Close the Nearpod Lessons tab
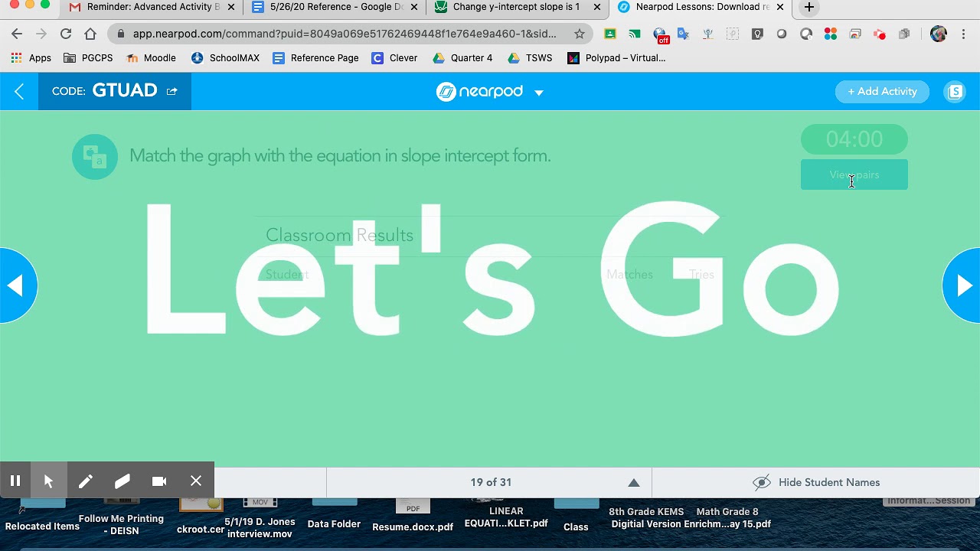This screenshot has height=551, width=980. click(x=781, y=8)
